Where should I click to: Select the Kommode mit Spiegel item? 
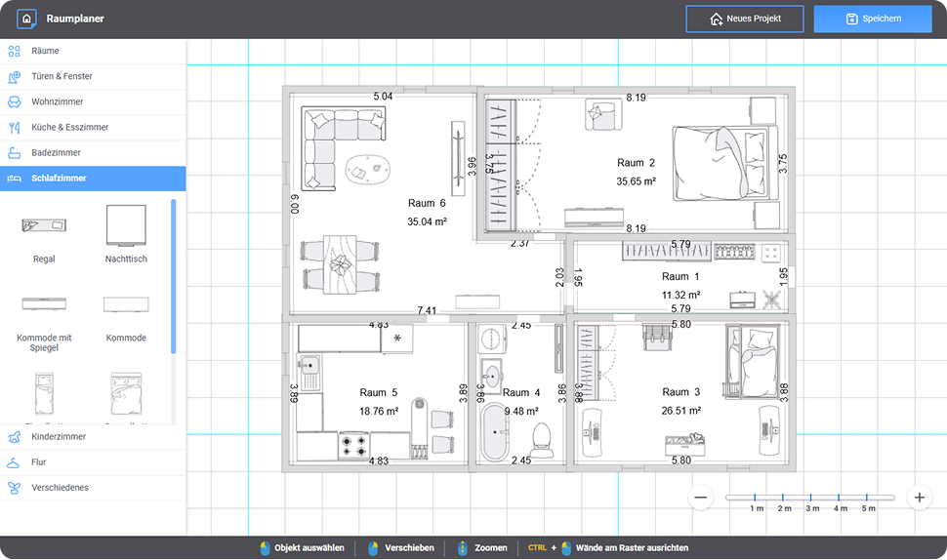tap(44, 305)
